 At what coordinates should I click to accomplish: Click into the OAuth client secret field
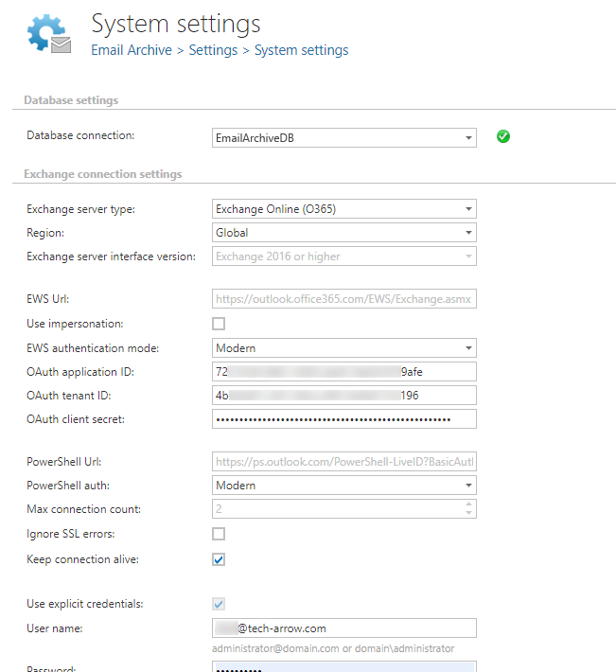tap(345, 419)
